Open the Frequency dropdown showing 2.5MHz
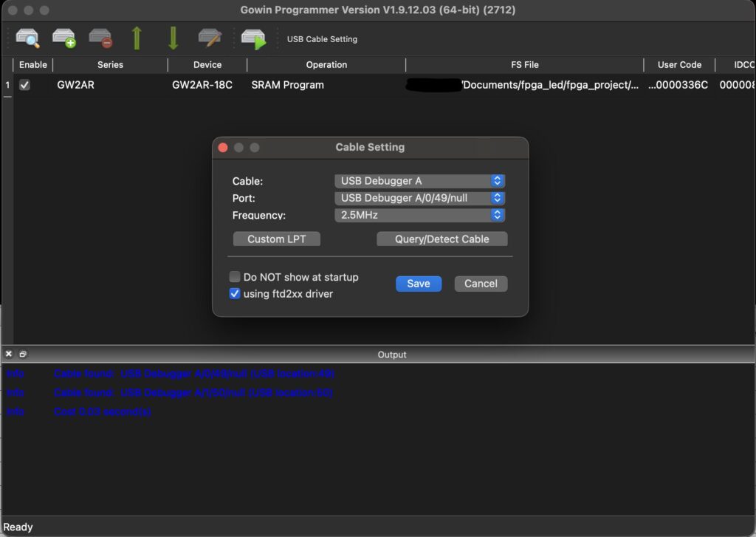The height and width of the screenshot is (537, 756). (x=419, y=215)
